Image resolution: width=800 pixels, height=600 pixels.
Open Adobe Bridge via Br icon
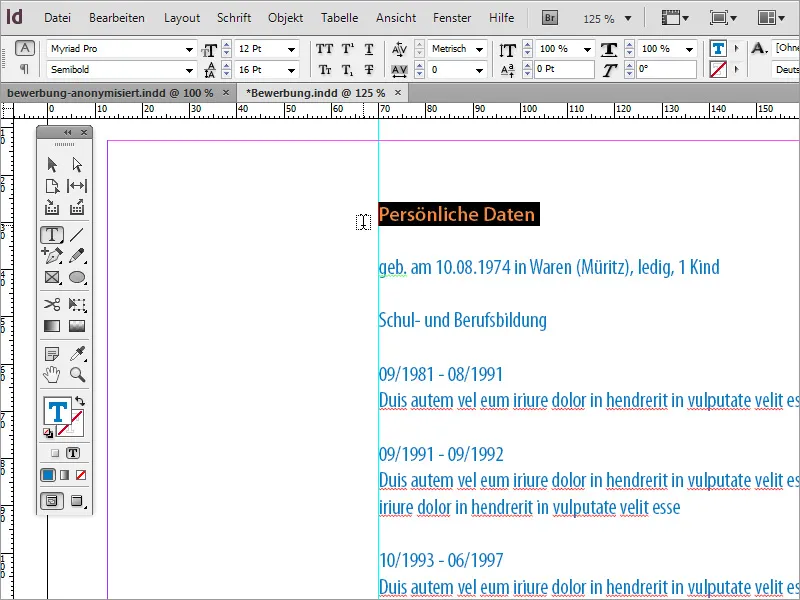click(549, 18)
